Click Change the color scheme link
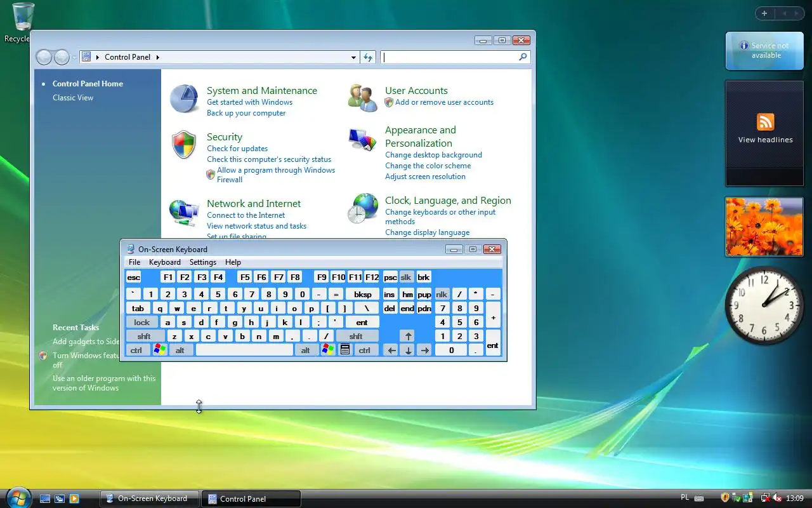 tap(428, 166)
